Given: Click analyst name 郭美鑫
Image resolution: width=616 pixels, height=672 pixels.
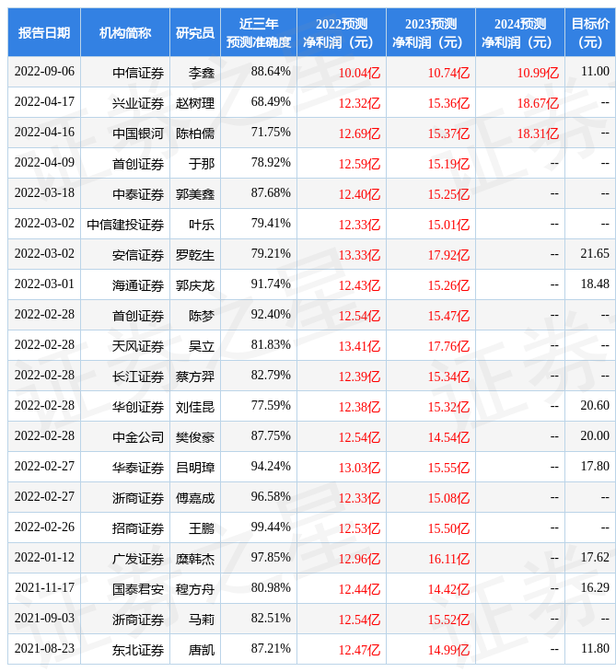Looking at the screenshot, I should pyautogui.click(x=195, y=194).
